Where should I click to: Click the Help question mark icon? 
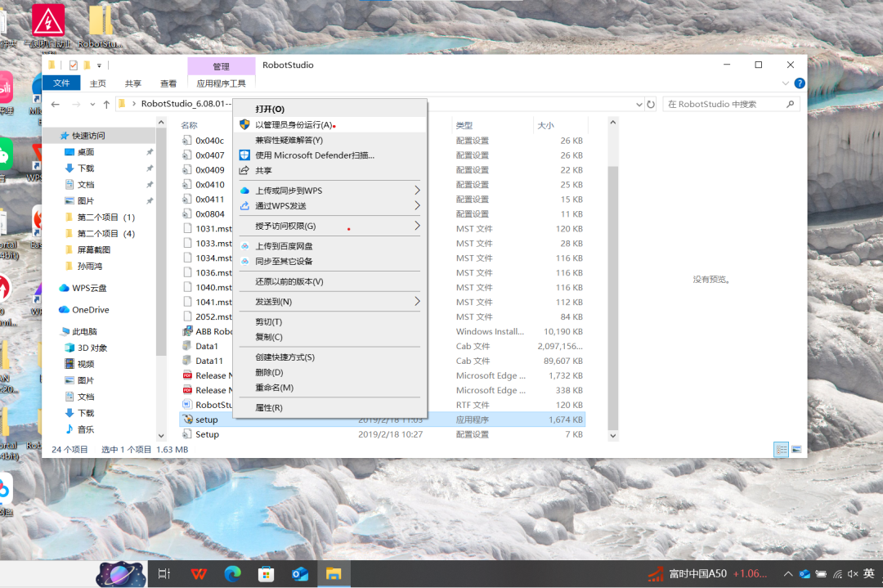coord(799,83)
